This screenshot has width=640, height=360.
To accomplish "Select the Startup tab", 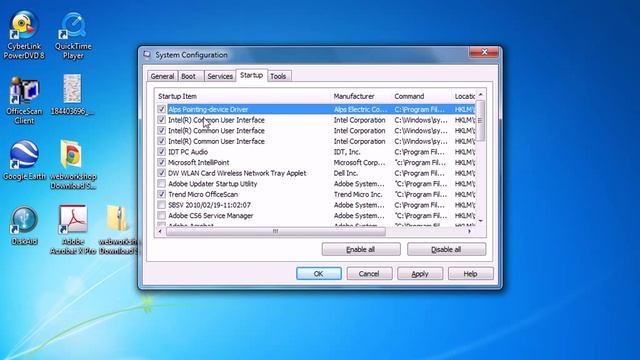I will tap(251, 75).
